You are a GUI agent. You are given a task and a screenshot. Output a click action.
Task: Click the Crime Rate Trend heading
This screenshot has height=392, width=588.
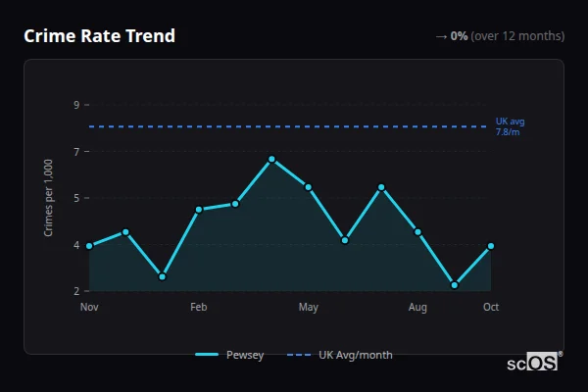tap(99, 36)
